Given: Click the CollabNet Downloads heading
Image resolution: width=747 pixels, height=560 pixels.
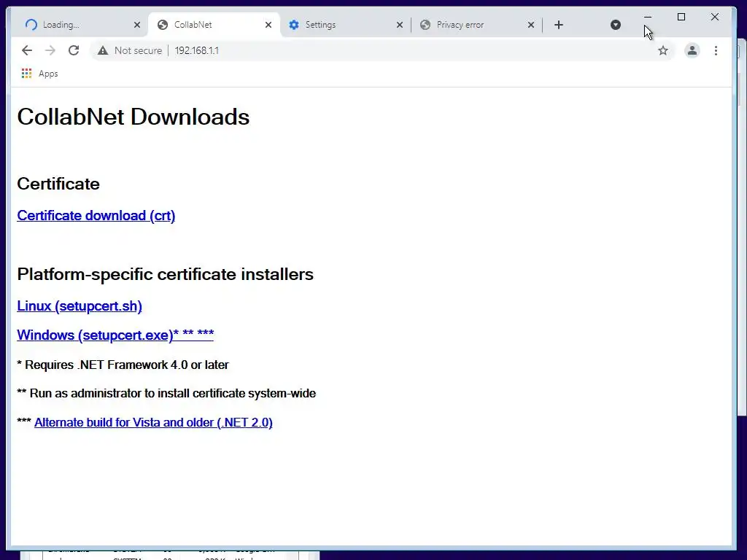Looking at the screenshot, I should click(x=133, y=117).
